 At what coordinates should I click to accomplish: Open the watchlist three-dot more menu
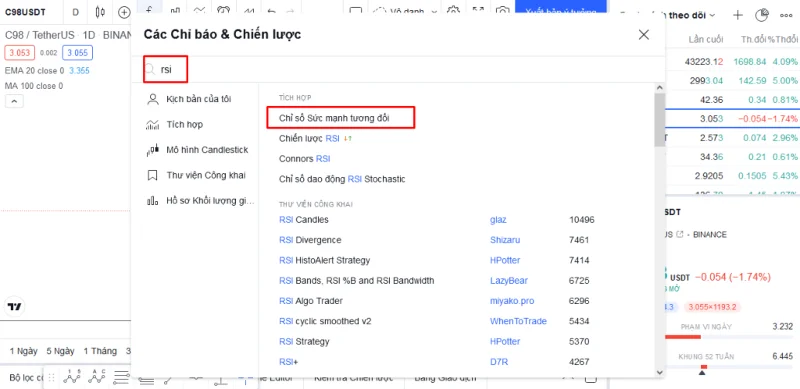[x=786, y=15]
